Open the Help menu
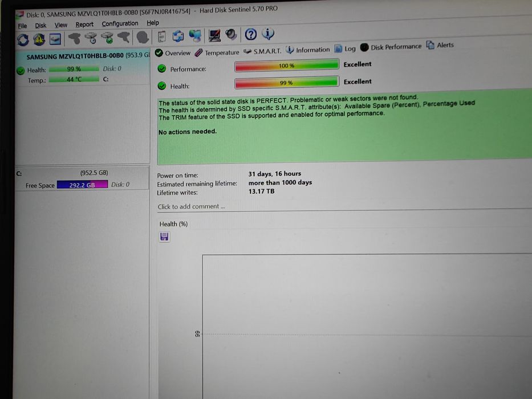532x399 pixels. (x=153, y=23)
